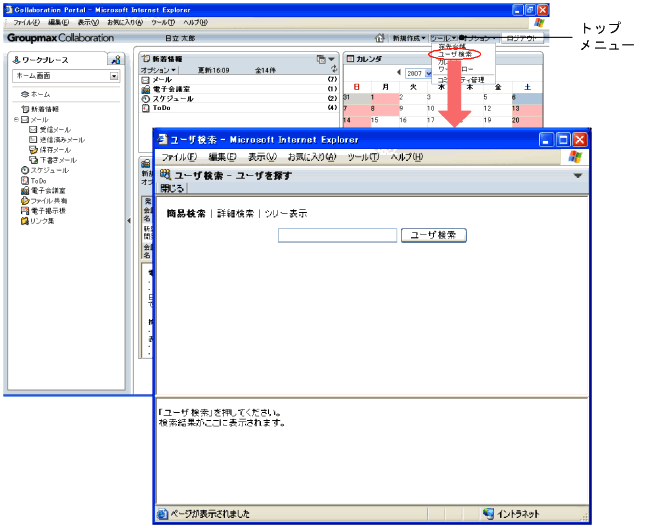The image size is (652, 528).
Task: Click the 下書きメール drafts icon in sidebar
Action: pyautogui.click(x=33, y=160)
